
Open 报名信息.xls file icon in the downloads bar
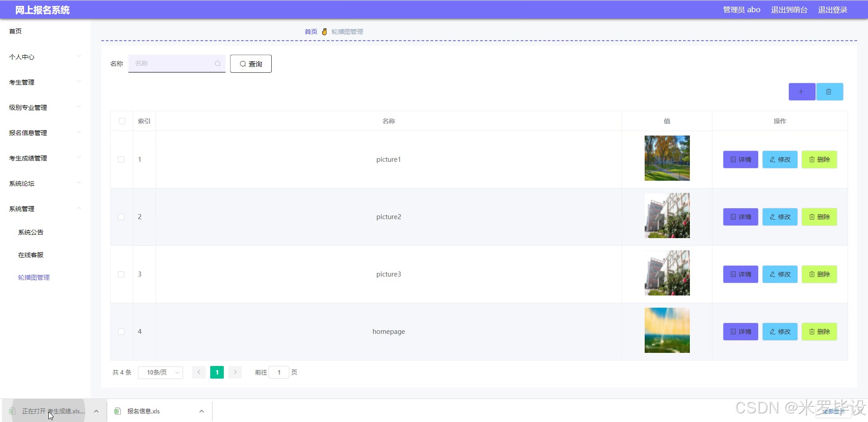pyautogui.click(x=118, y=411)
